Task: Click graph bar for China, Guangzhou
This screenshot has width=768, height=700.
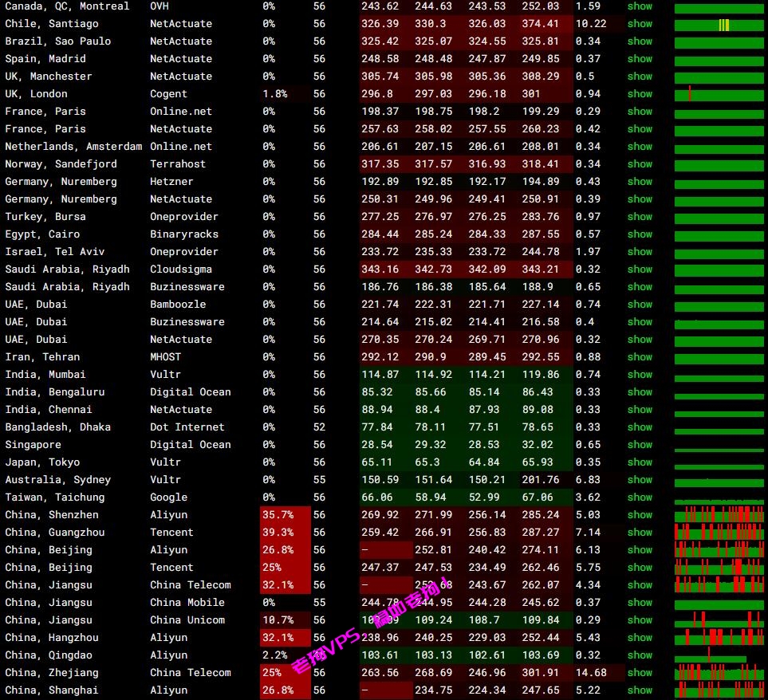Action: 719,532
